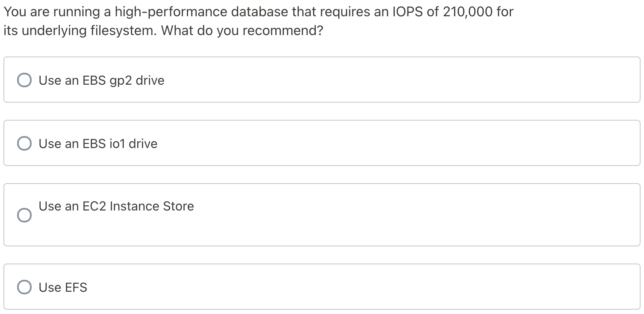
Task: Click the words "Instance Store" in the third option
Action: click(152, 206)
